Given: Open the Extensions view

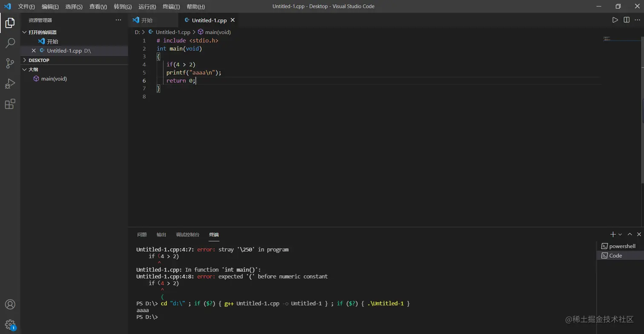Looking at the screenshot, I should tap(10, 104).
